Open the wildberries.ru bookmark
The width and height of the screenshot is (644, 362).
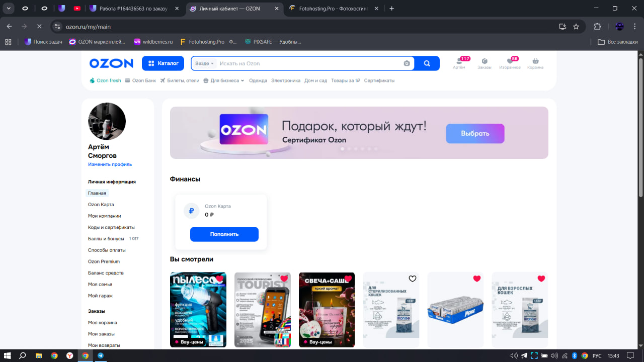coord(153,42)
